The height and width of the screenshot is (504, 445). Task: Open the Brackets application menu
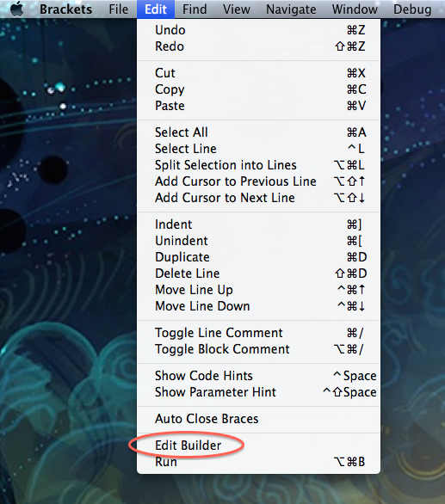click(x=65, y=9)
